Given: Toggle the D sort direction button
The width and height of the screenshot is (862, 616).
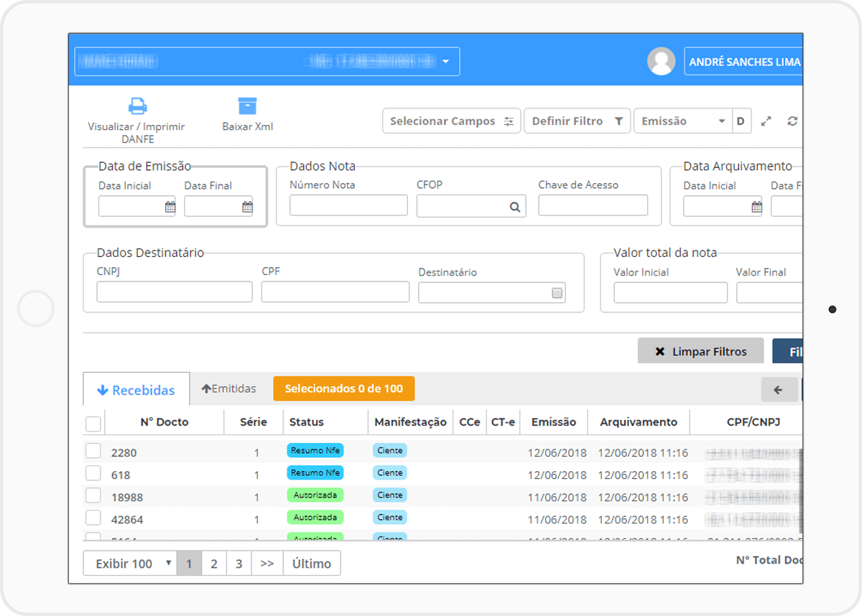Looking at the screenshot, I should pos(741,121).
